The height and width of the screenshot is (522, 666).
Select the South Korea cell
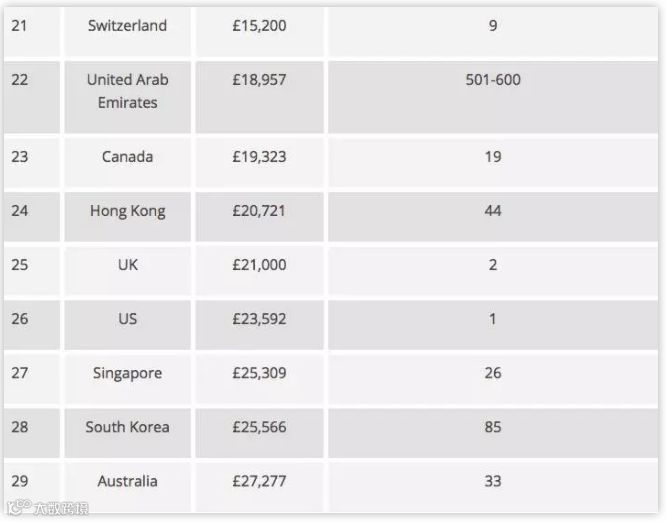(x=127, y=433)
